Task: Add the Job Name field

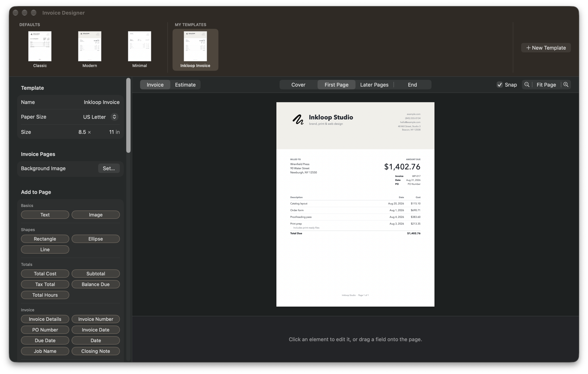Action: pyautogui.click(x=45, y=352)
